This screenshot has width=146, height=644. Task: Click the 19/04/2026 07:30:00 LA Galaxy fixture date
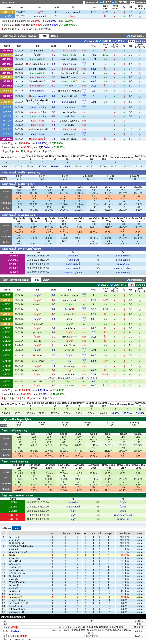coord(38,256)
